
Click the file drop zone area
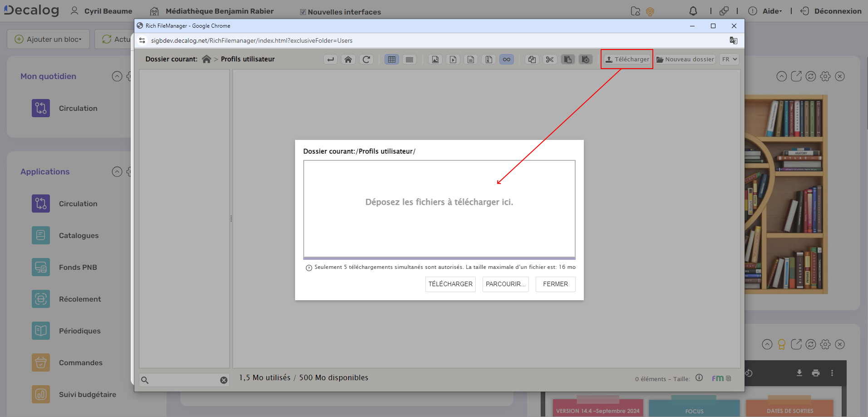click(439, 209)
